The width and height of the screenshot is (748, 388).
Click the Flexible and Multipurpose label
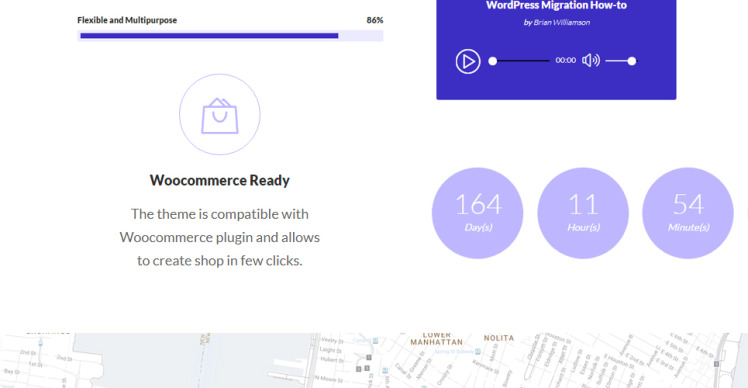[x=127, y=20]
